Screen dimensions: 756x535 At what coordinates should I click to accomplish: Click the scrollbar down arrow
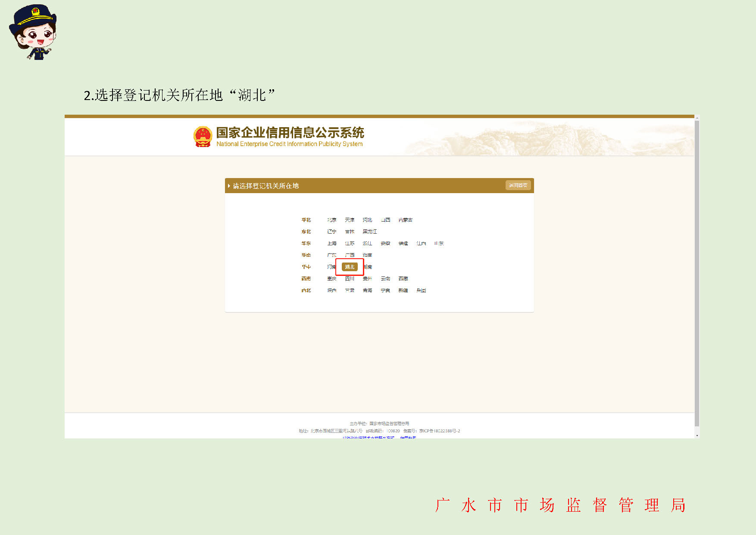(x=697, y=435)
